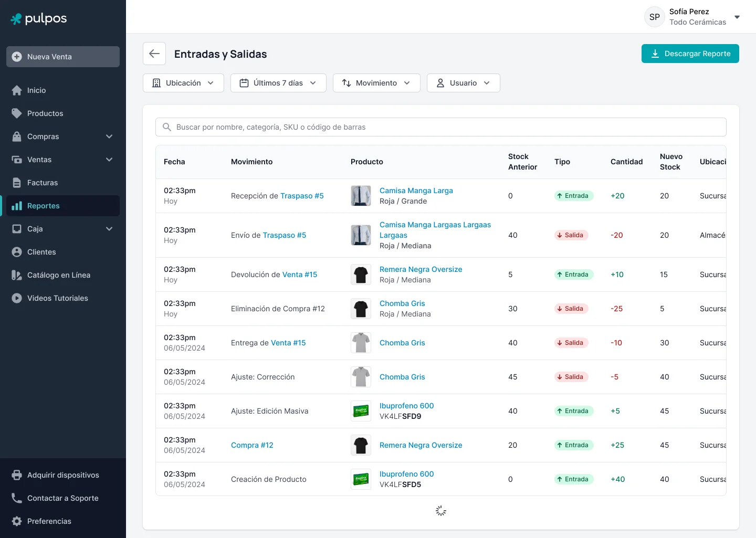Screen dimensions: 756x538
Task: Go back using the arrow button
Action: (x=154, y=54)
